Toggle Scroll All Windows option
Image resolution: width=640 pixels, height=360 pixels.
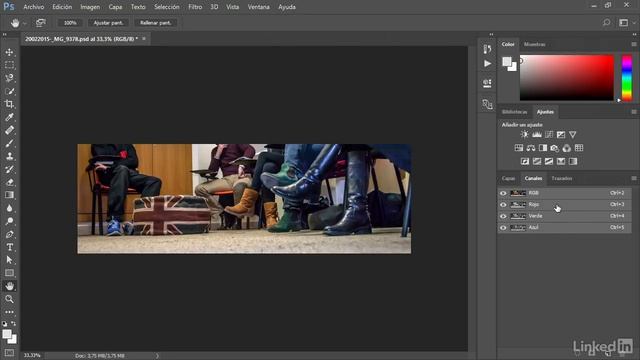(x=40, y=23)
